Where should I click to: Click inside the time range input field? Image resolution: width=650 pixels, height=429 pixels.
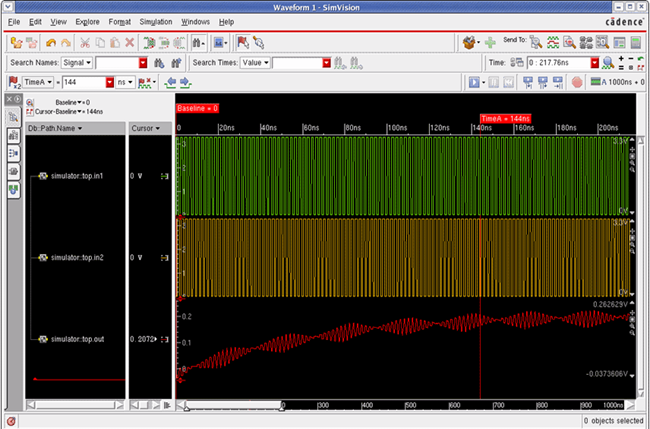pyautogui.click(x=556, y=62)
